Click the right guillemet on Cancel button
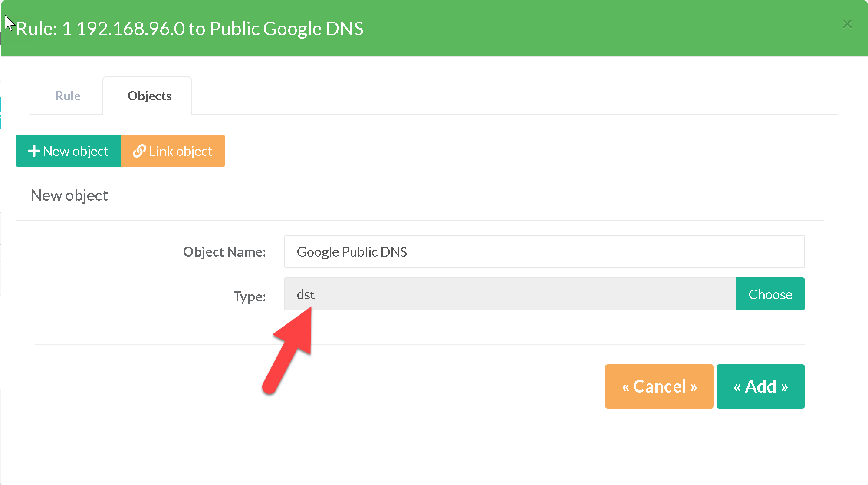The height and width of the screenshot is (485, 868). (694, 387)
